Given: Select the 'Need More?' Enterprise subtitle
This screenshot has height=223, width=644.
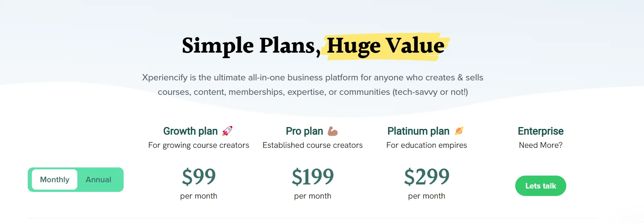Looking at the screenshot, I should tap(540, 145).
